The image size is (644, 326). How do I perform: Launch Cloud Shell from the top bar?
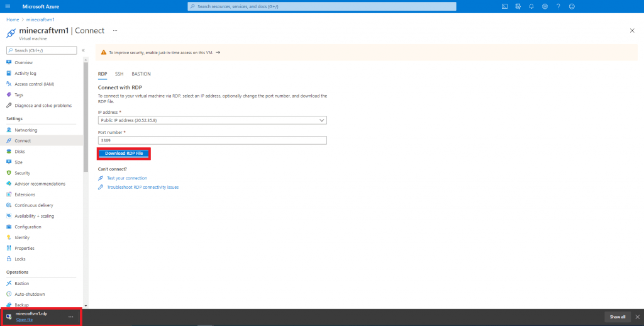504,6
